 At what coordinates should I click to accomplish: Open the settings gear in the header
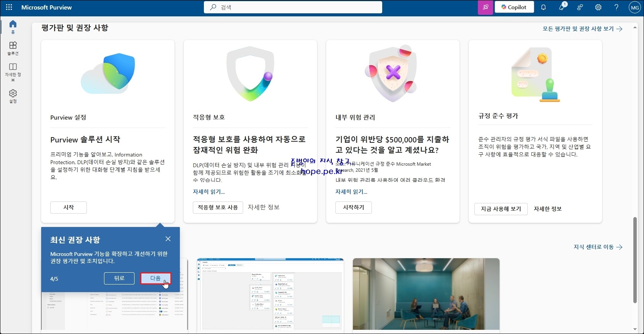598,7
